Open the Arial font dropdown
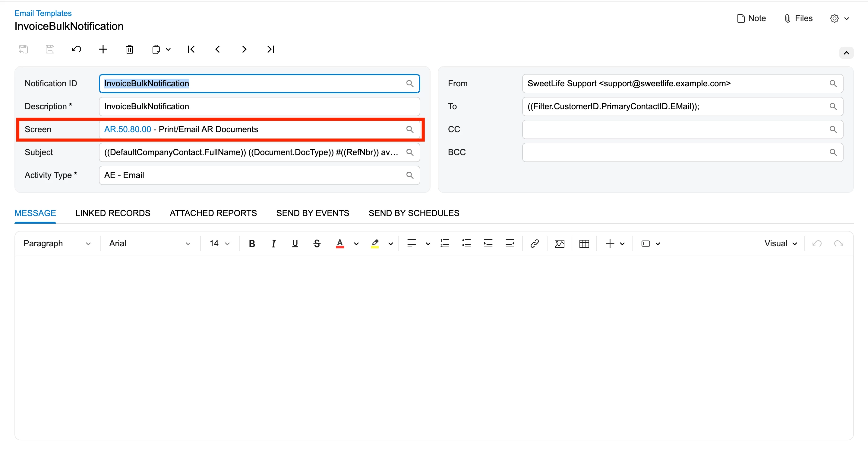 [150, 244]
